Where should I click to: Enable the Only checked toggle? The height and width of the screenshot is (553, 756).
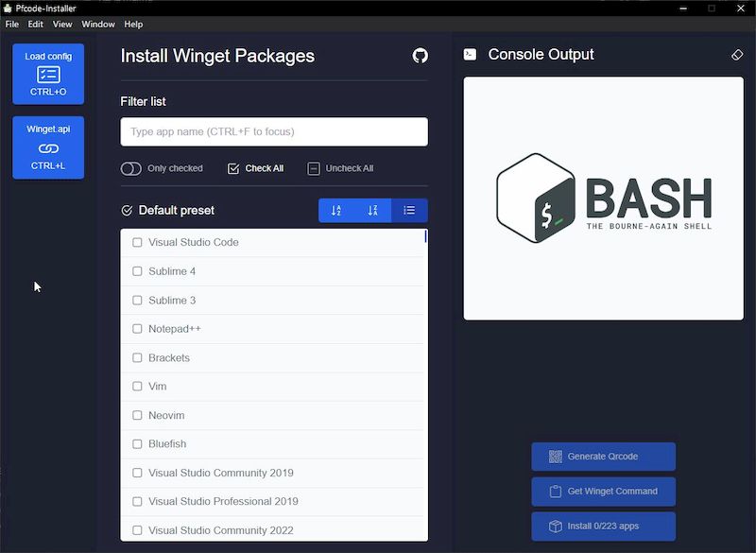click(x=131, y=167)
